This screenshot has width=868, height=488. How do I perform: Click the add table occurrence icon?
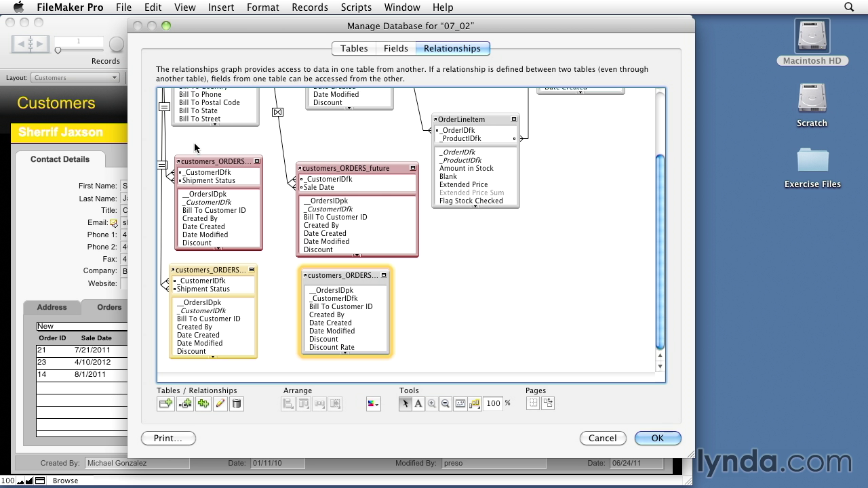pyautogui.click(x=165, y=403)
